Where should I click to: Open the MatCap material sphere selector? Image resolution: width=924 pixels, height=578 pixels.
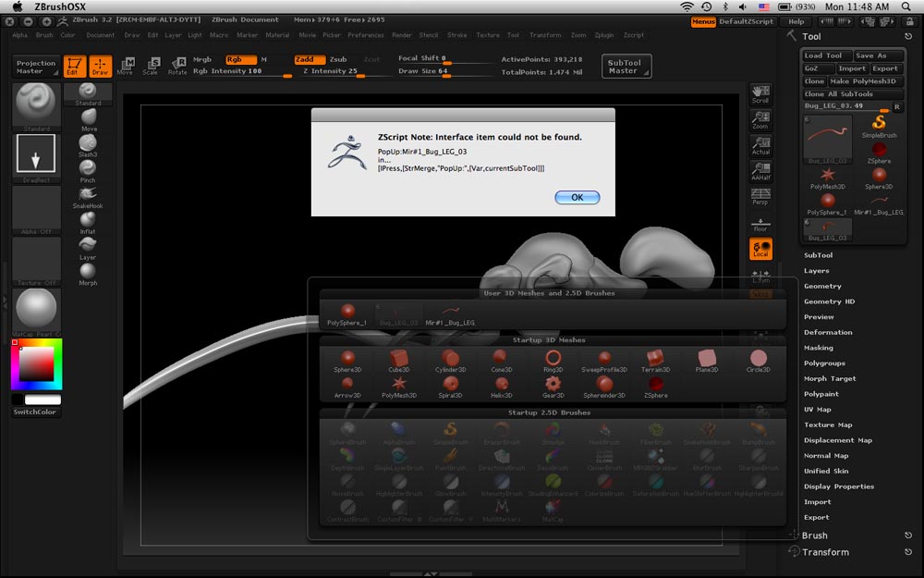(37, 313)
